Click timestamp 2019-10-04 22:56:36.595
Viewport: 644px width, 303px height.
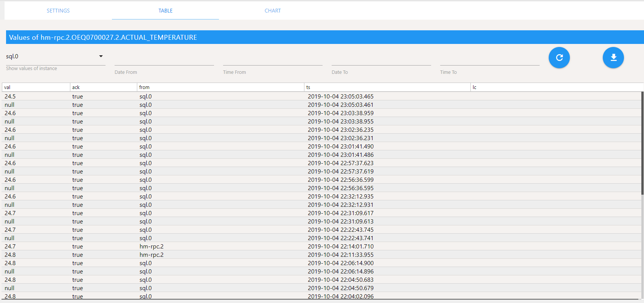(x=341, y=188)
